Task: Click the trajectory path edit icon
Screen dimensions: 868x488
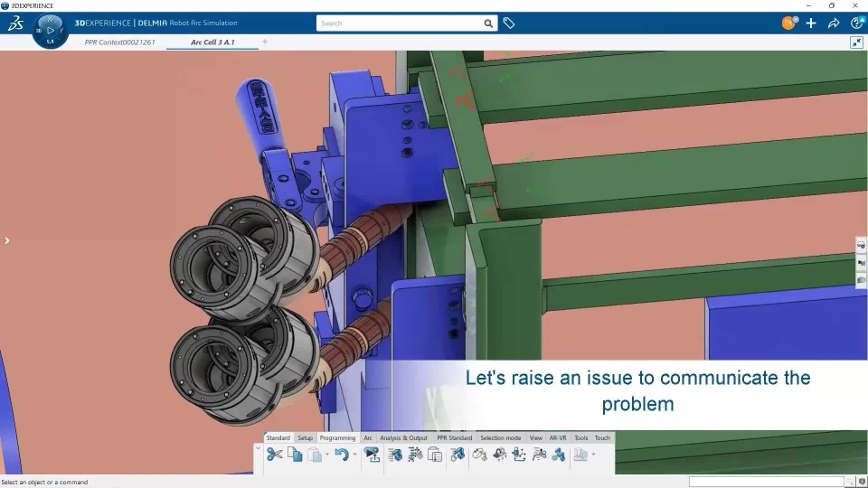Action: click(x=539, y=455)
